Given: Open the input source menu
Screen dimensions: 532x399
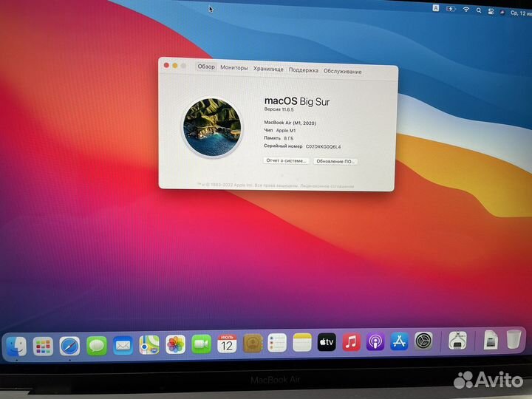Looking at the screenshot, I should pyautogui.click(x=436, y=8).
